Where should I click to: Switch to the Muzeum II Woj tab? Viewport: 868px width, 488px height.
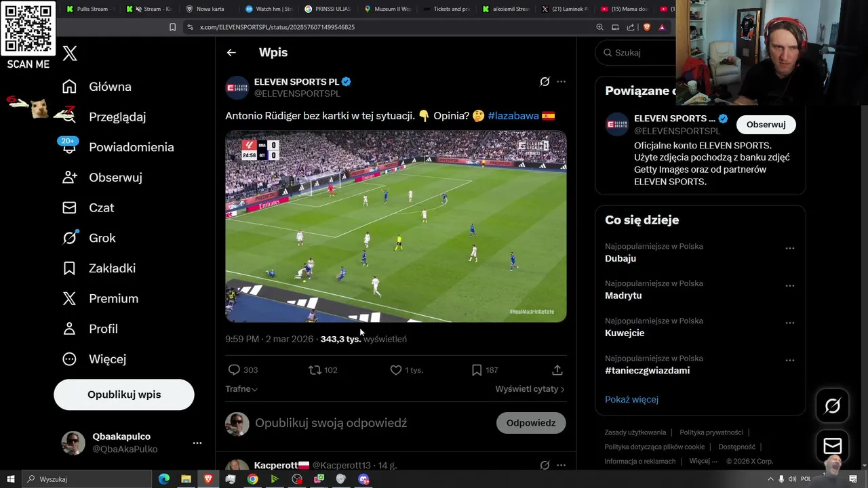click(388, 9)
